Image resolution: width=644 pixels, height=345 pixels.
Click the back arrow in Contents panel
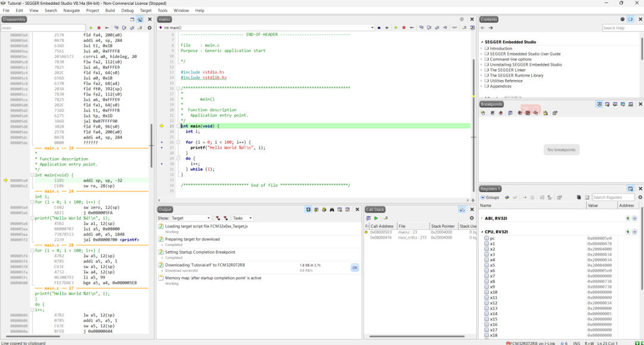[484, 28]
